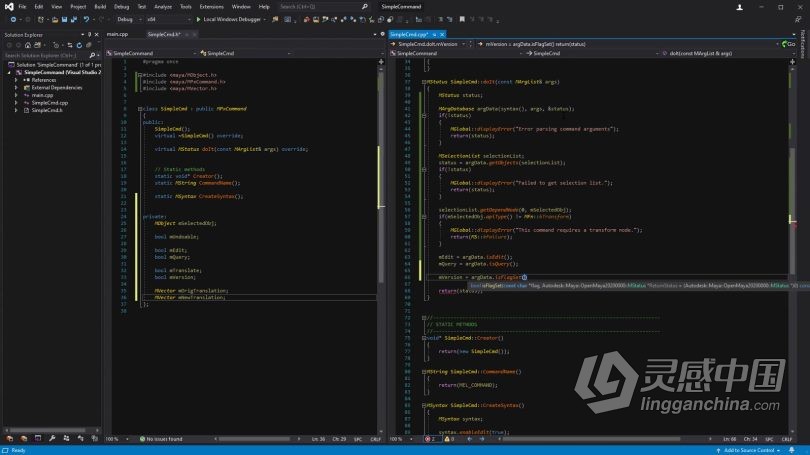Open the x64 platform dropdown
Screen dimensions: 810x455
tap(167, 20)
